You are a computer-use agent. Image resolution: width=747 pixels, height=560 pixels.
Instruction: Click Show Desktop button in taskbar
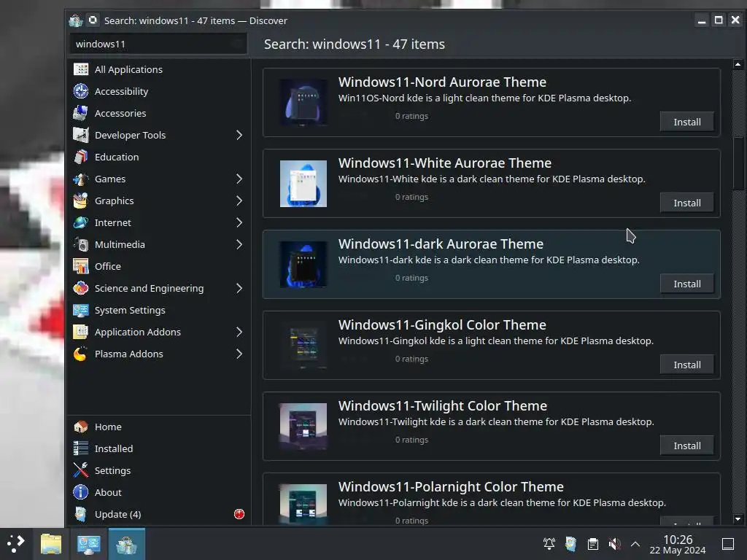[x=728, y=544]
